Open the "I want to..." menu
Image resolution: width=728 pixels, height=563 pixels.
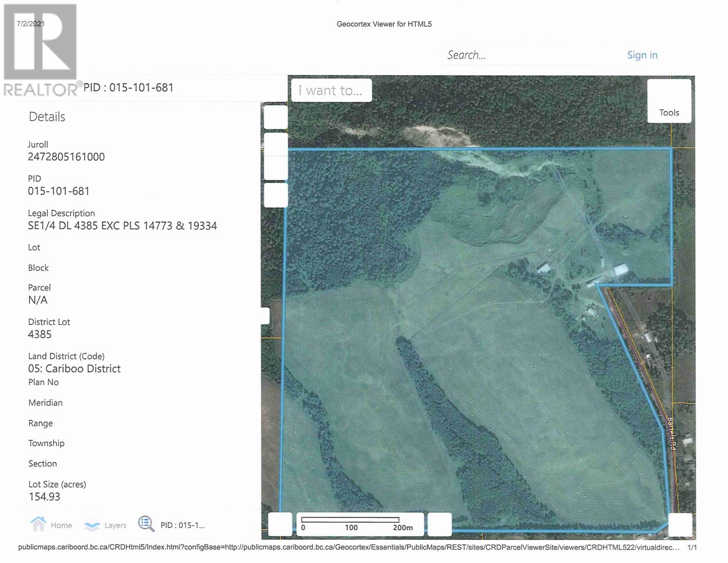(x=331, y=90)
